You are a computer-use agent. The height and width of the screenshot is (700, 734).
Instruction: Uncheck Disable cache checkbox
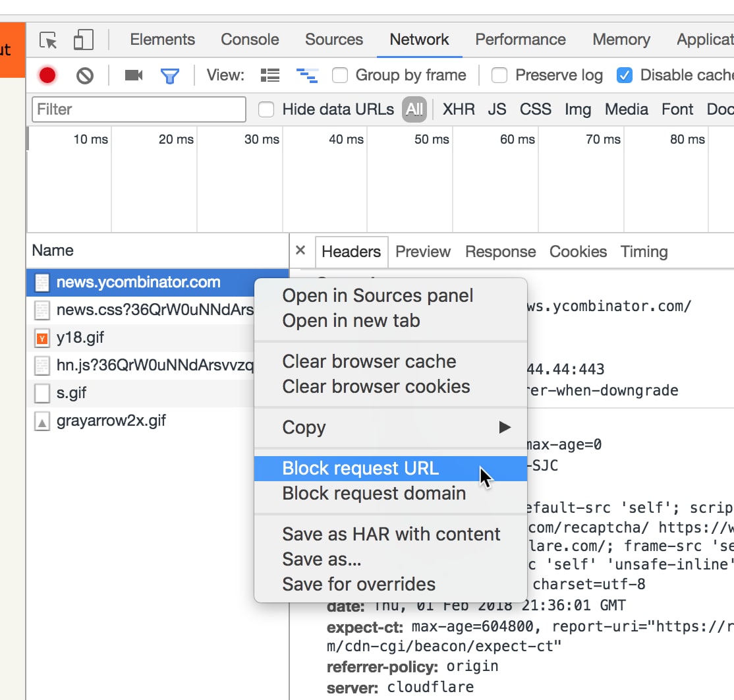tap(625, 75)
